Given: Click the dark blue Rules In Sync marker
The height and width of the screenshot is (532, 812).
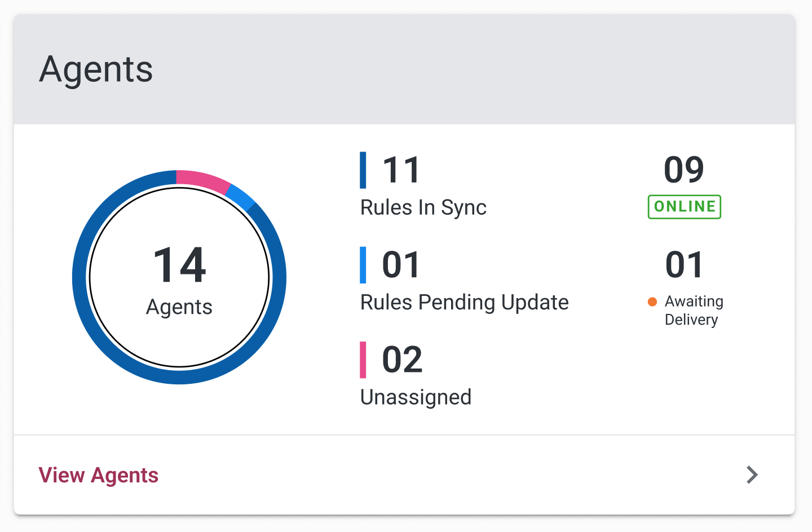Looking at the screenshot, I should [x=363, y=170].
